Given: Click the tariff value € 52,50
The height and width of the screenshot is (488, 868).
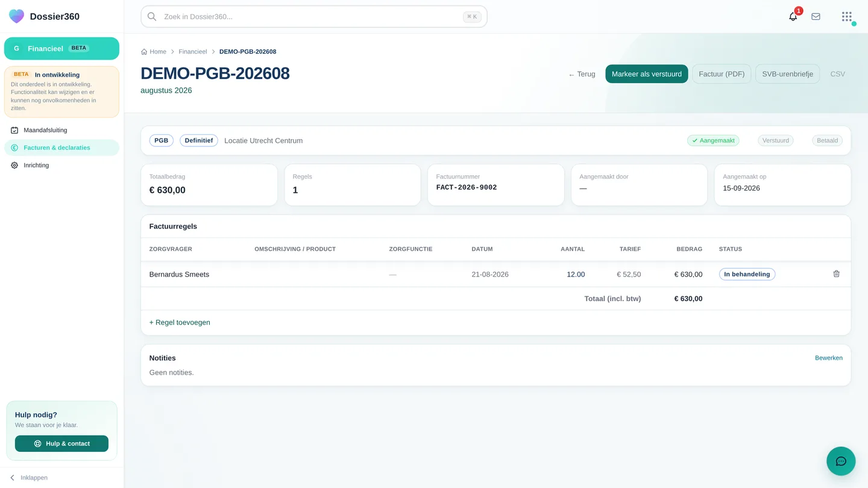Looking at the screenshot, I should click(629, 274).
